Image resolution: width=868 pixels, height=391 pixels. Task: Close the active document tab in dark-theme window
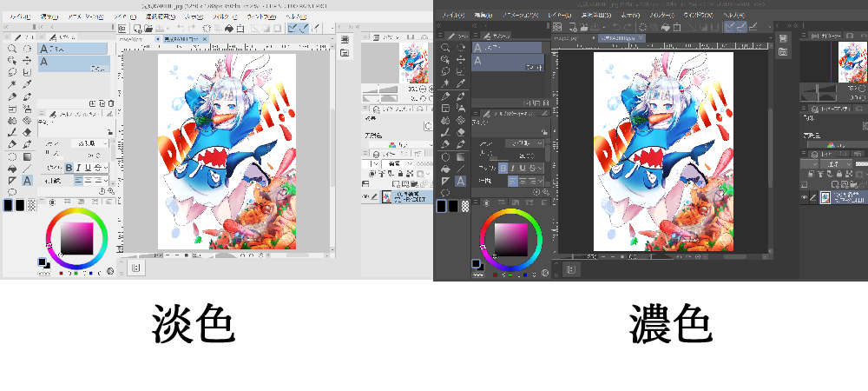pos(641,37)
